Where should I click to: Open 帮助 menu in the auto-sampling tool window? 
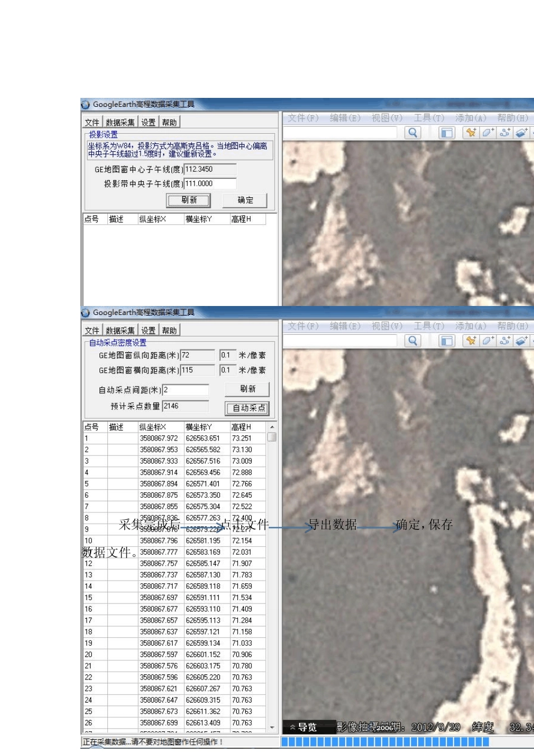tap(169, 331)
